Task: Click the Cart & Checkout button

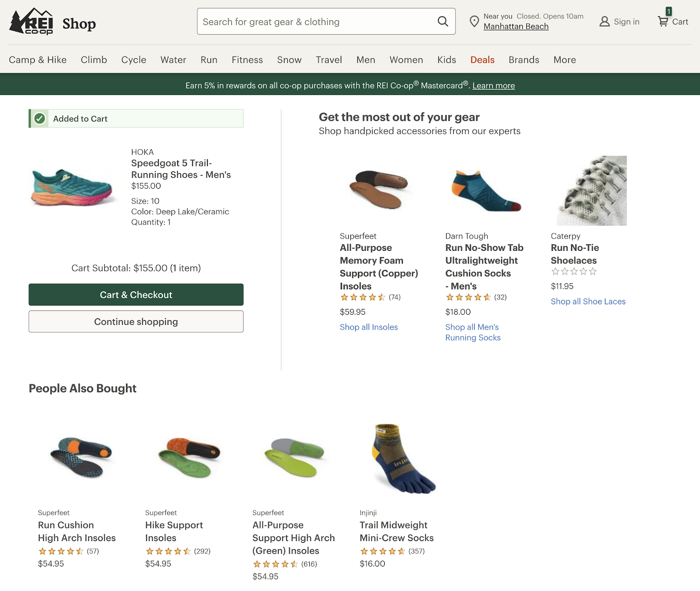Action: click(136, 295)
